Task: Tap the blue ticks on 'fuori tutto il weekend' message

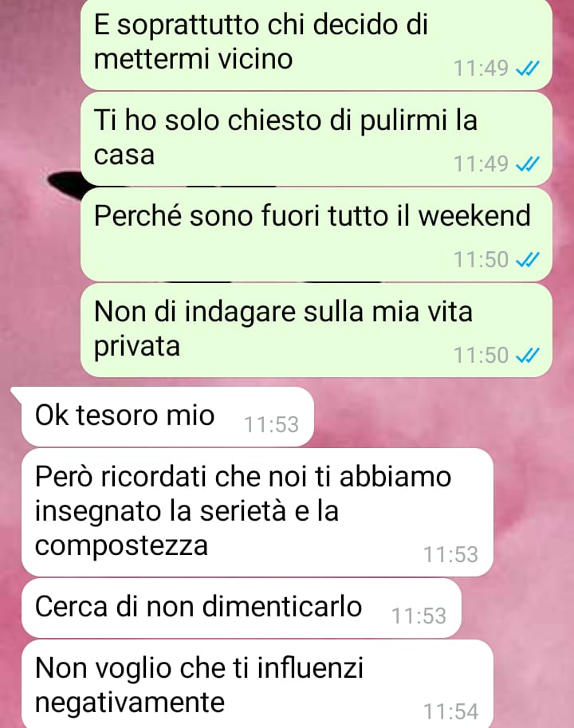Action: [528, 259]
